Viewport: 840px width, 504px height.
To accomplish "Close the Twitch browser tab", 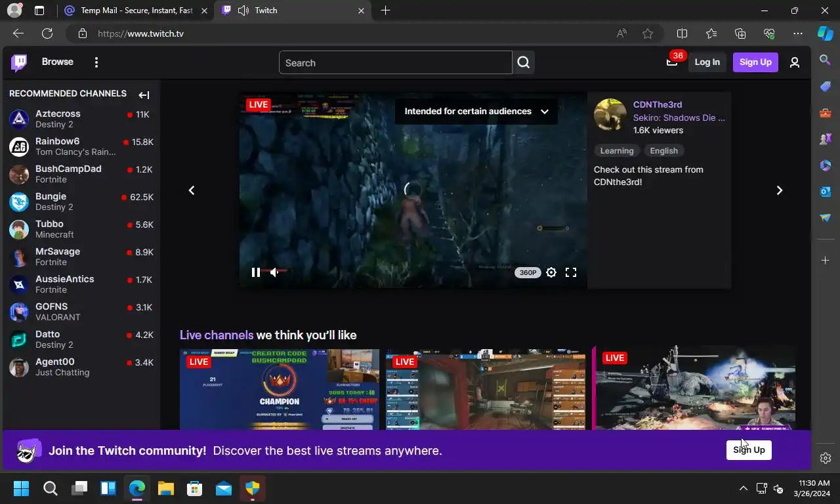I will 361,10.
